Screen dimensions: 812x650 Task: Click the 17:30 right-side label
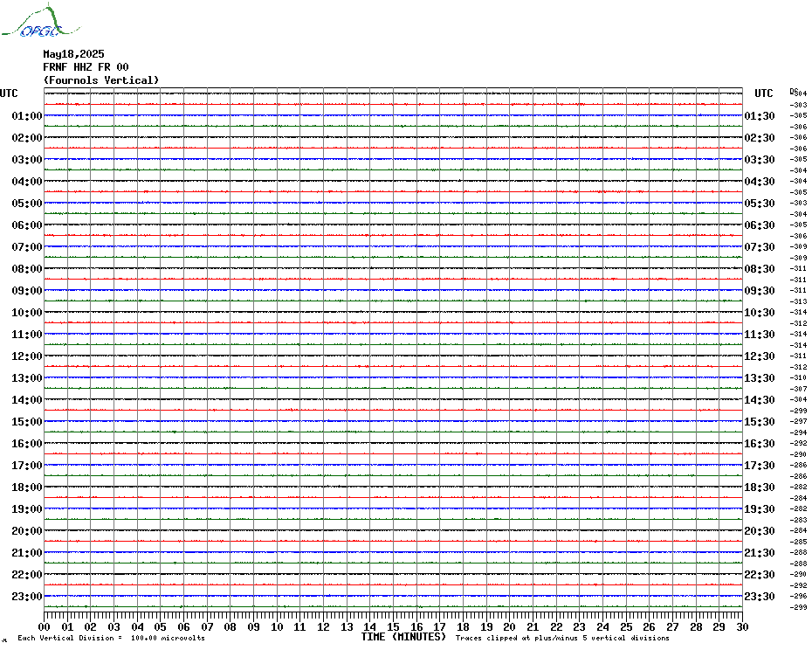coord(760,466)
